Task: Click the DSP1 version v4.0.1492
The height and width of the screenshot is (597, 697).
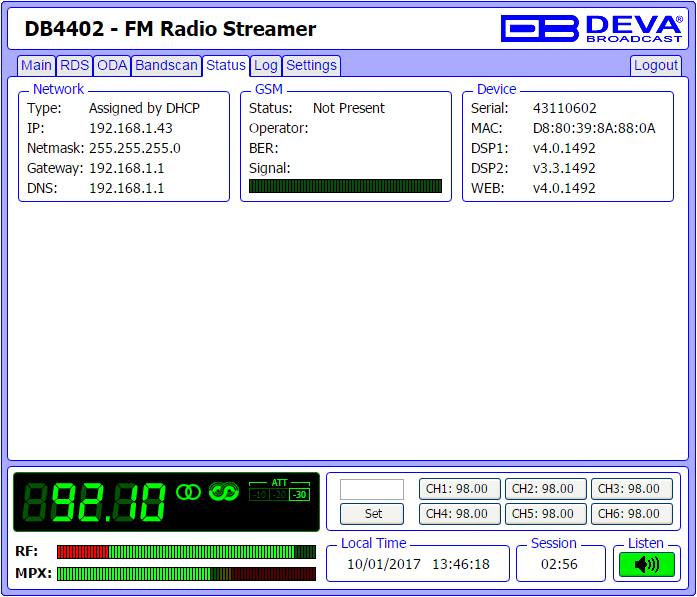Action: (564, 148)
